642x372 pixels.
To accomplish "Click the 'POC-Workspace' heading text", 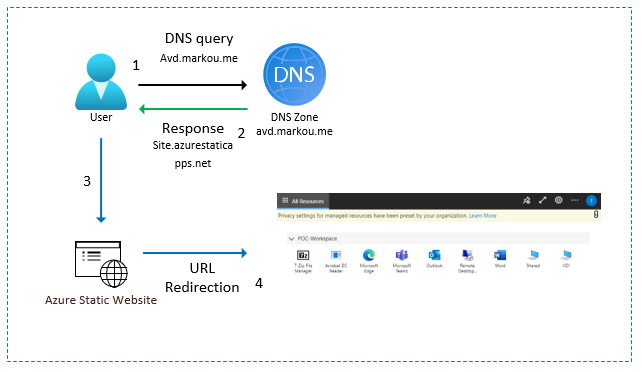I will (x=317, y=239).
